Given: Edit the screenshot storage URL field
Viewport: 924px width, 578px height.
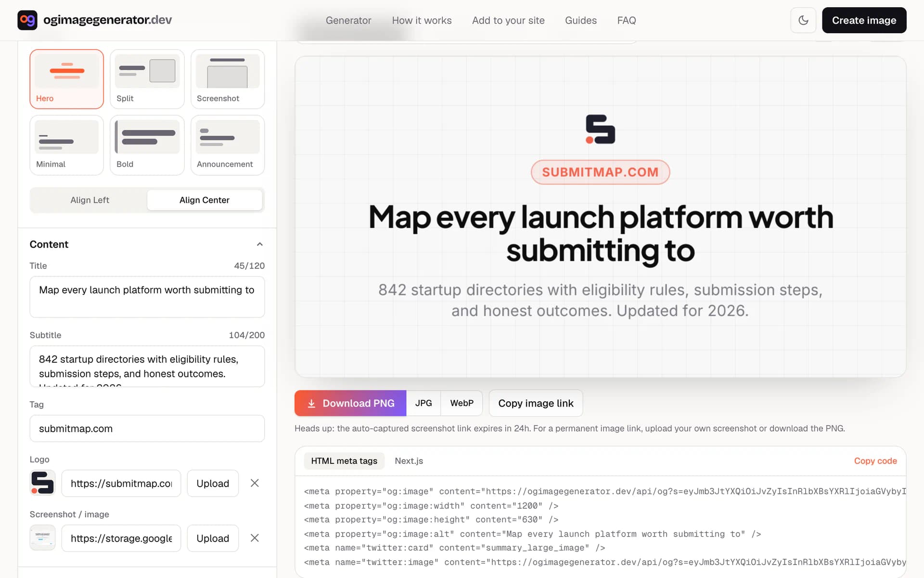Looking at the screenshot, I should (121, 538).
